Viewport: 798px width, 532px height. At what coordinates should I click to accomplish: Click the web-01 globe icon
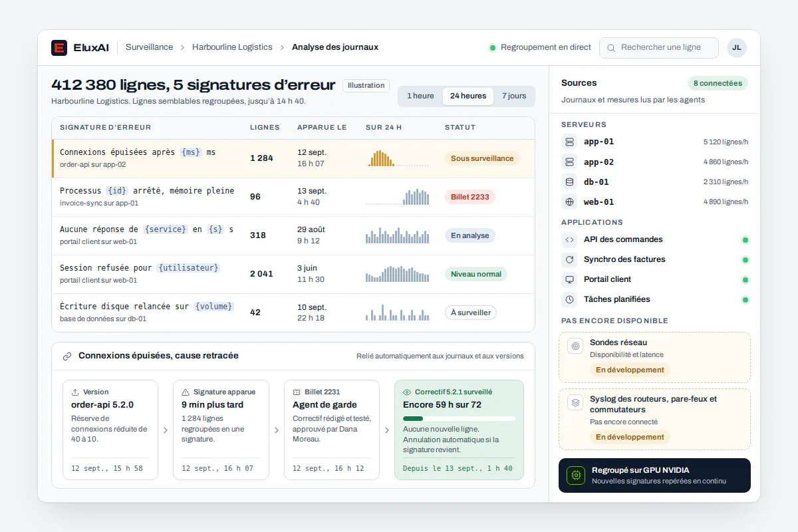[x=569, y=201]
